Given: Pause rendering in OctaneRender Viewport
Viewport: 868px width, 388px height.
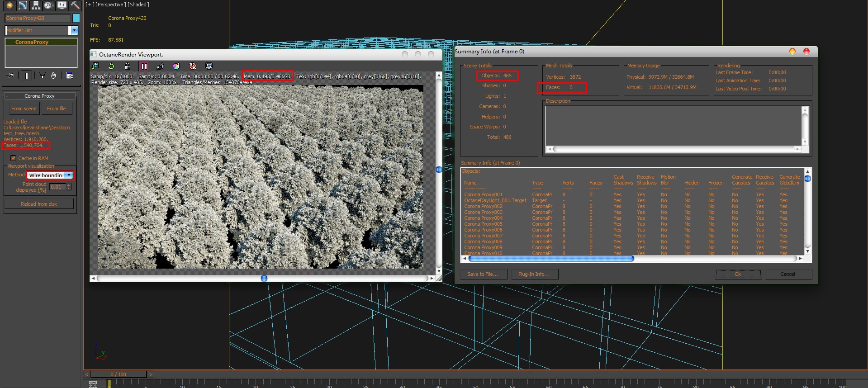Looking at the screenshot, I should coord(144,66).
